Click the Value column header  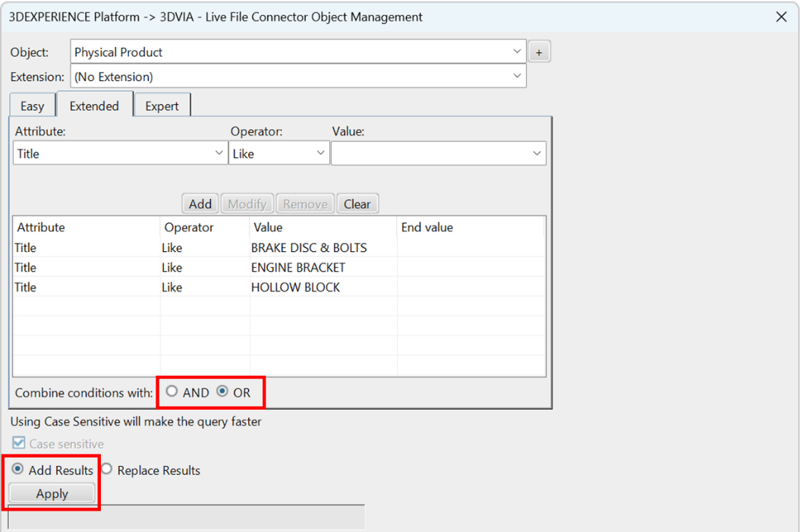point(323,228)
